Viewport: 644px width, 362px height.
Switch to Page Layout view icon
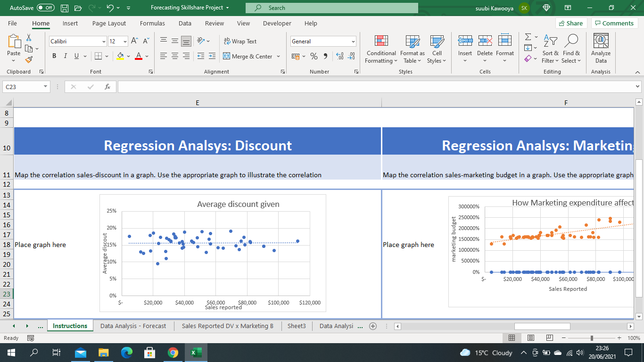point(530,338)
